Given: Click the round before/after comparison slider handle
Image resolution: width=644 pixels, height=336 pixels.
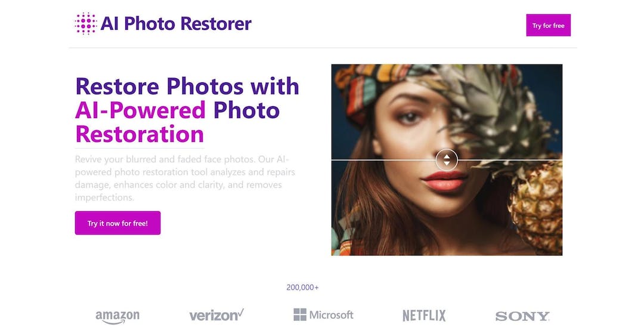Looking at the screenshot, I should tap(447, 160).
